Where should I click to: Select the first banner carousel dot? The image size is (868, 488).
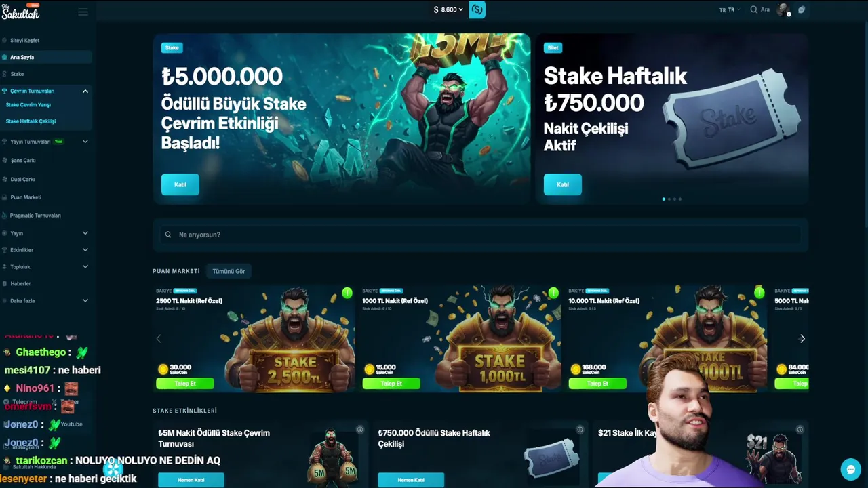(x=663, y=199)
